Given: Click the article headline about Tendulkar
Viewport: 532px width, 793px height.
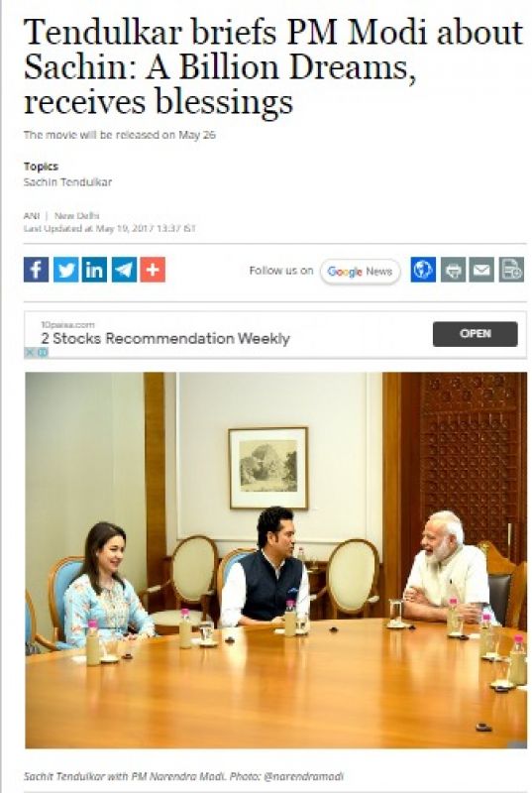Looking at the screenshot, I should click(x=272, y=66).
